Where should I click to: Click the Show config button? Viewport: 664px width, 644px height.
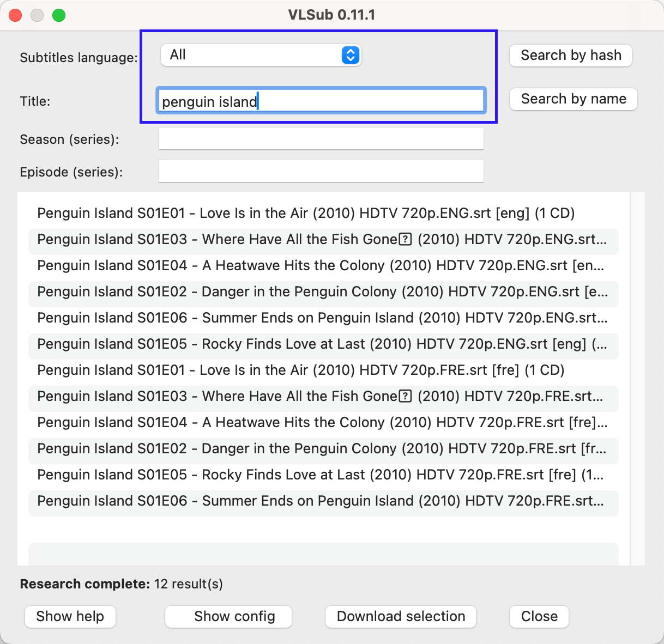228,617
